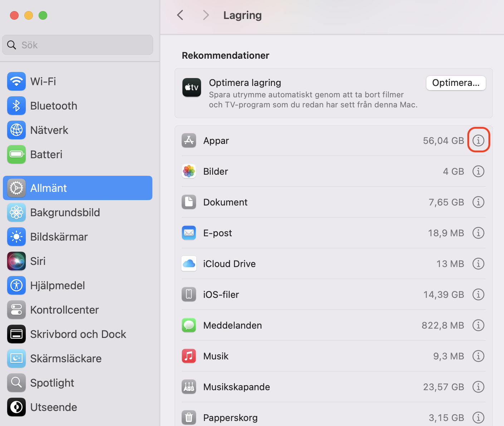The image size is (504, 426).
Task: Open Skärmsläckare settings
Action: (x=78, y=358)
